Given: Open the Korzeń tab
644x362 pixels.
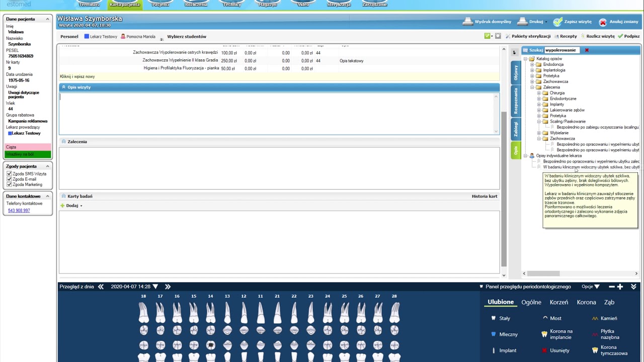Looking at the screenshot, I should click(x=559, y=302).
